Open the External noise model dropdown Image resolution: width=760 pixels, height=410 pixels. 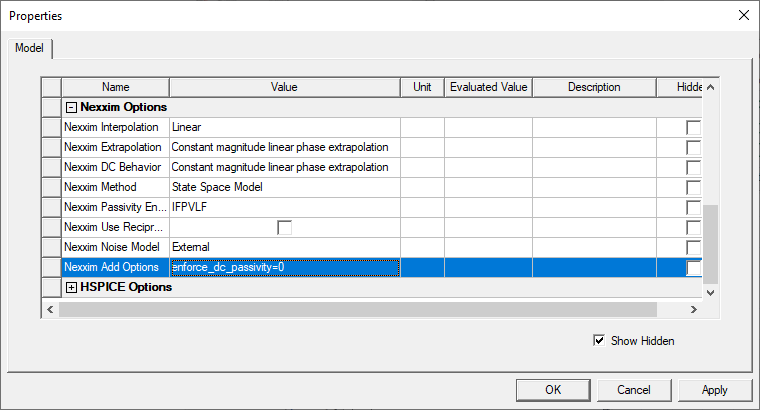(285, 247)
